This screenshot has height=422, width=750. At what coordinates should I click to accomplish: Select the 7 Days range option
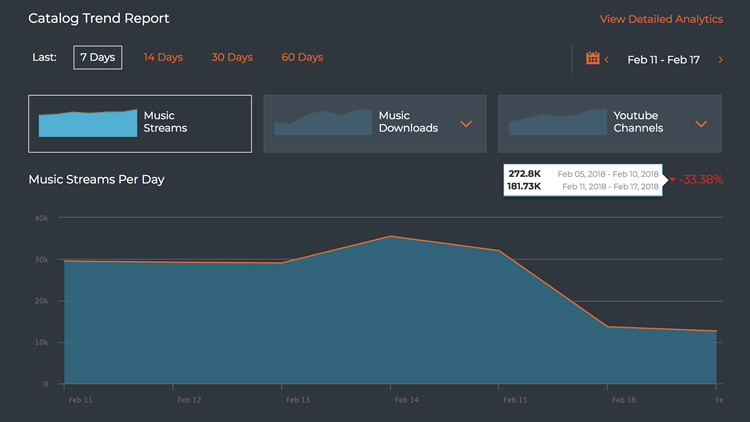pos(98,57)
